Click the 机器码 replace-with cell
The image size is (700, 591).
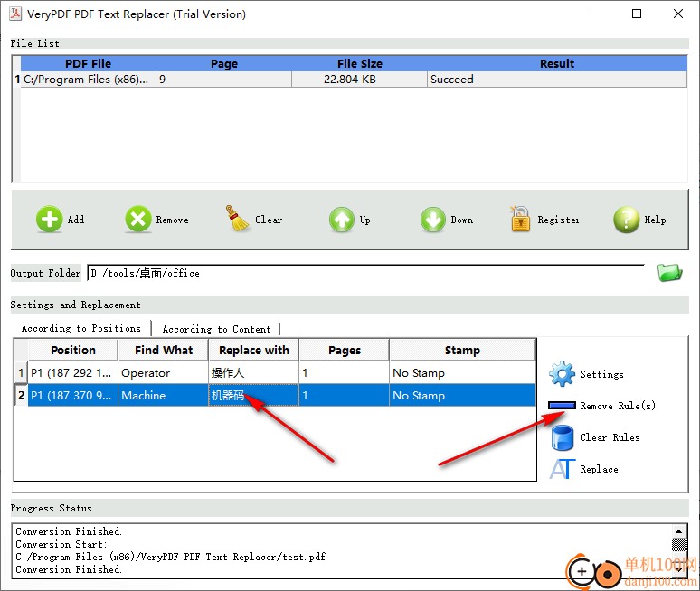coord(254,396)
